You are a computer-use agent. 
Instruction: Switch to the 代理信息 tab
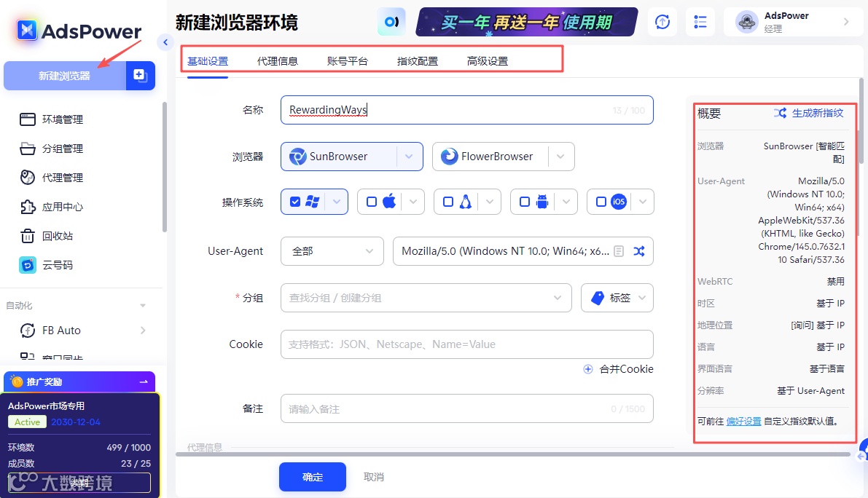pyautogui.click(x=278, y=61)
